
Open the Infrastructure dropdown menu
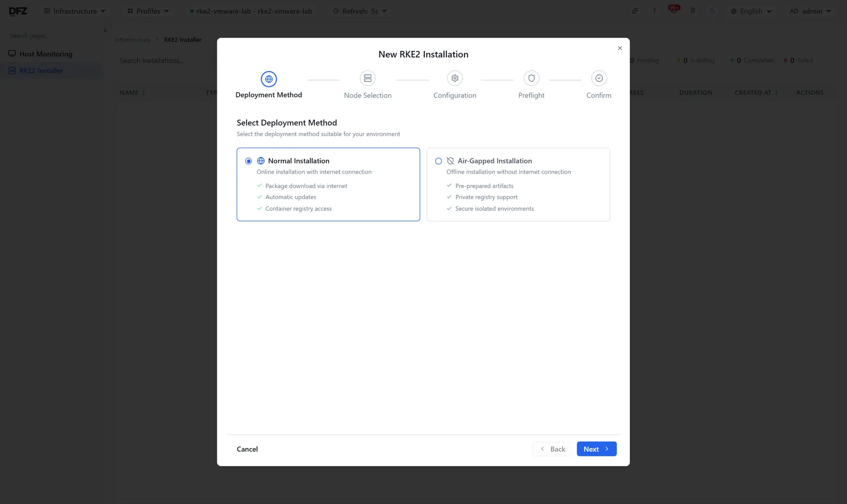click(x=74, y=11)
